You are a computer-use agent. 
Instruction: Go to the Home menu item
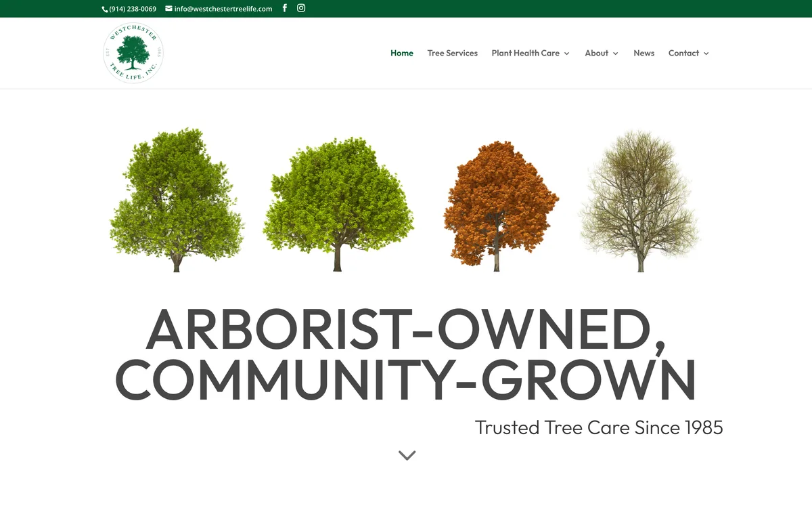click(x=402, y=53)
